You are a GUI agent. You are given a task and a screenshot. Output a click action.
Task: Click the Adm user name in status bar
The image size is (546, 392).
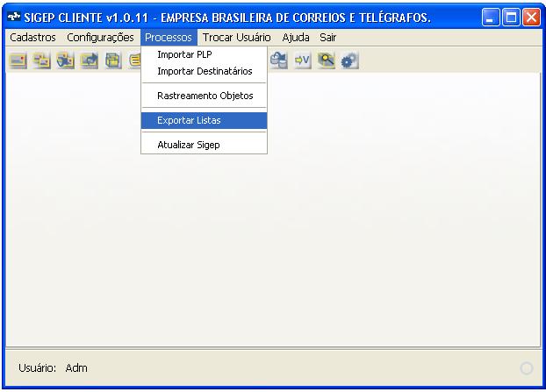point(76,368)
